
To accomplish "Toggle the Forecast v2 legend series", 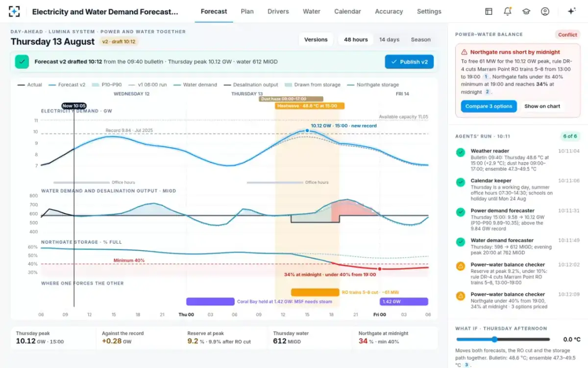I will coord(67,85).
